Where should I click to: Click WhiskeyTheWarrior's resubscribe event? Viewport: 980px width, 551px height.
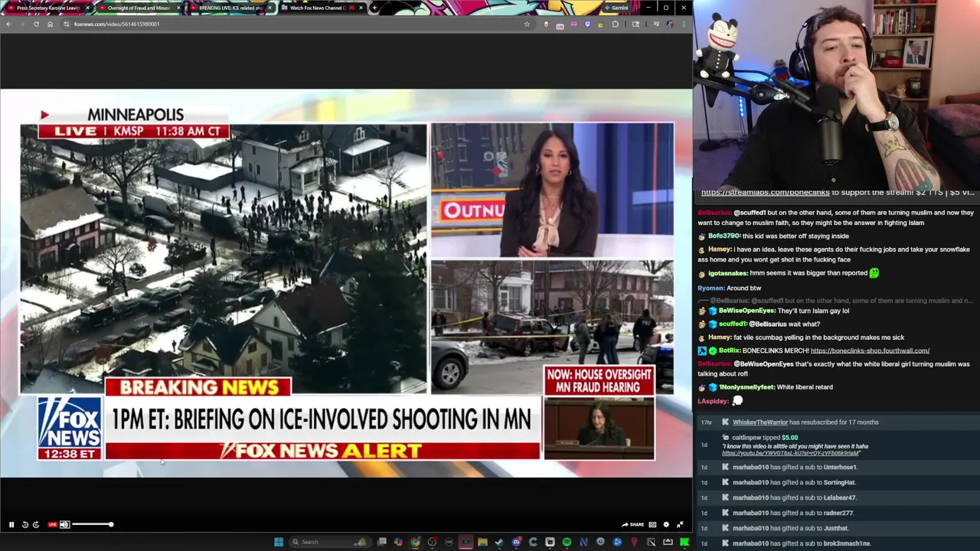click(x=838, y=422)
